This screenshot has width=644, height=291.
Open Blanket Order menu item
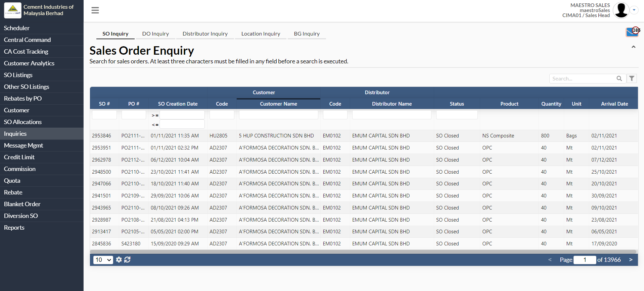click(42, 204)
